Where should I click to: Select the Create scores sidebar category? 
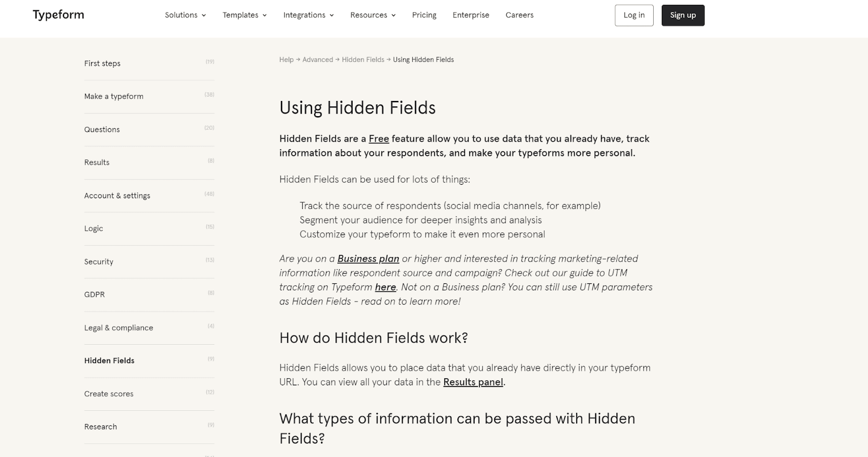coord(108,394)
